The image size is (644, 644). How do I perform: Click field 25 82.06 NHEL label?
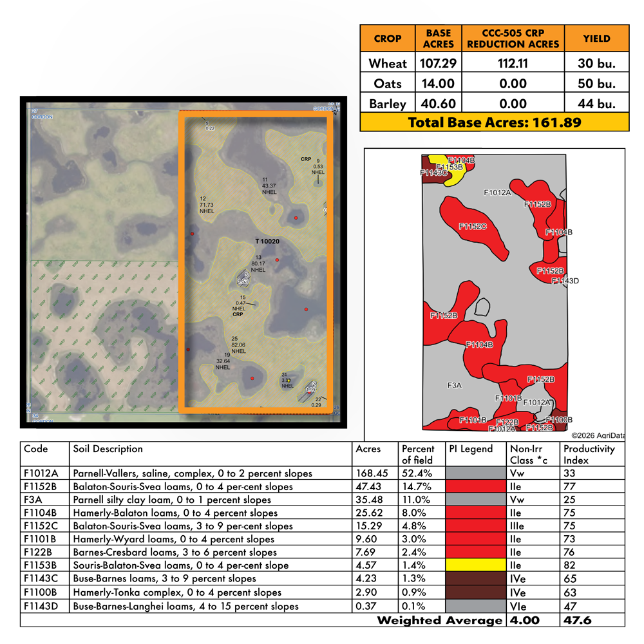click(x=238, y=345)
